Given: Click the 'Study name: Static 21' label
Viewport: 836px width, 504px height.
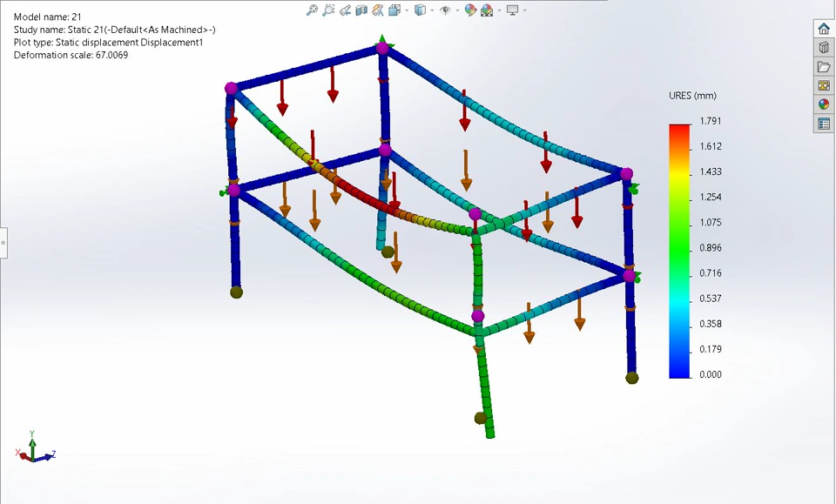Looking at the screenshot, I should point(115,30).
